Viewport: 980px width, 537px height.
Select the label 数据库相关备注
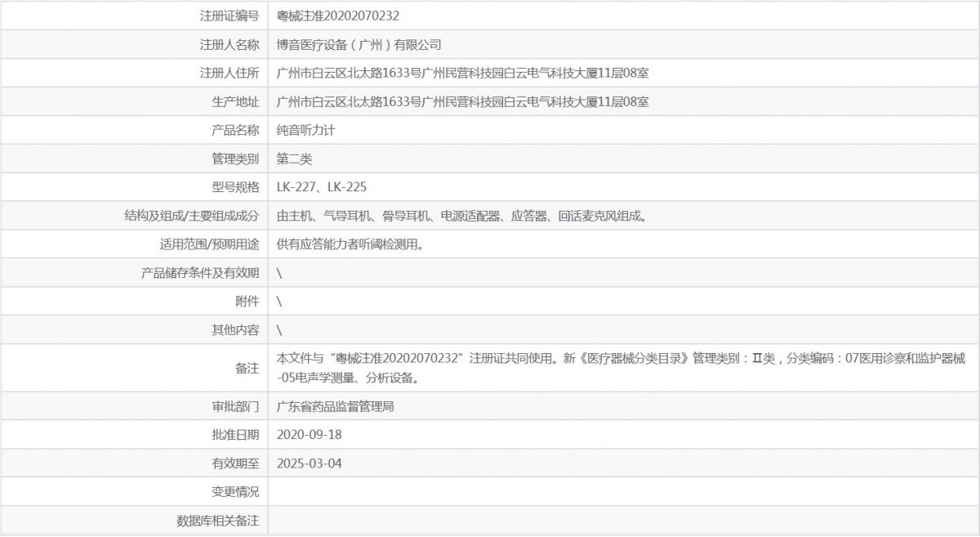point(218,521)
